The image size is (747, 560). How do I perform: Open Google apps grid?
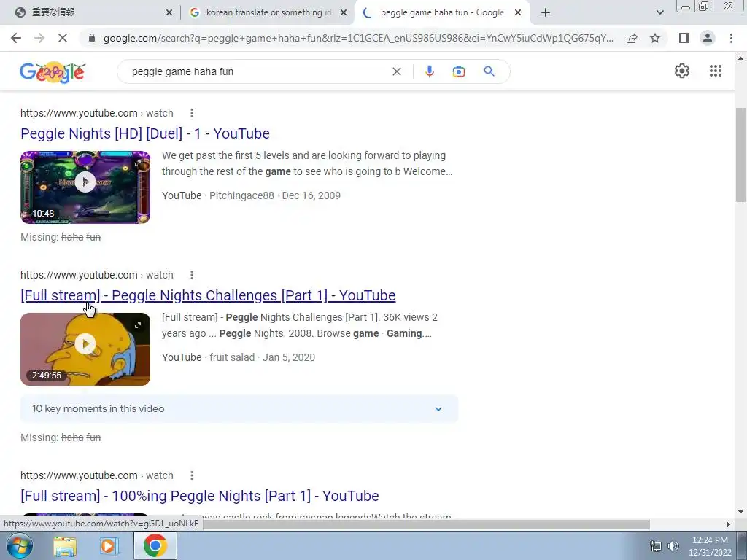pos(716,71)
